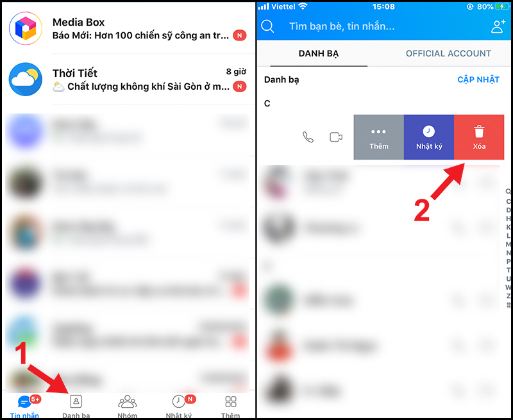The height and width of the screenshot is (420, 513).
Task: Tap the search magnifier icon
Action: point(267,26)
